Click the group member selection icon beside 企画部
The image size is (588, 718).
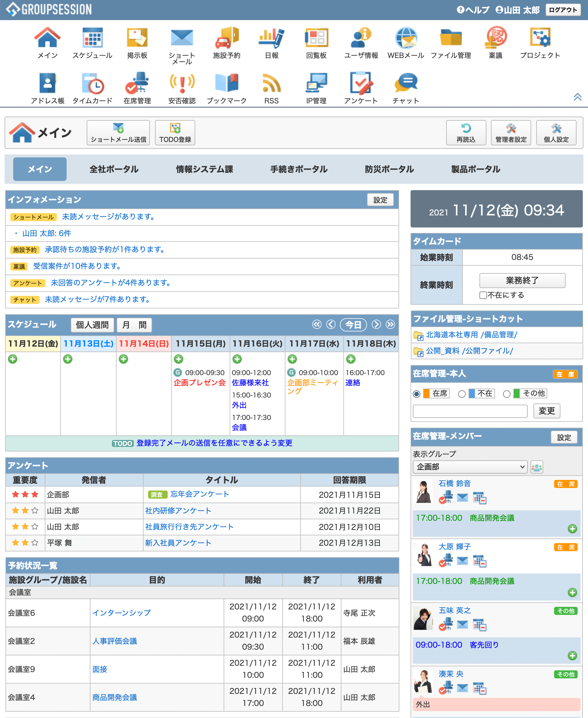point(537,467)
